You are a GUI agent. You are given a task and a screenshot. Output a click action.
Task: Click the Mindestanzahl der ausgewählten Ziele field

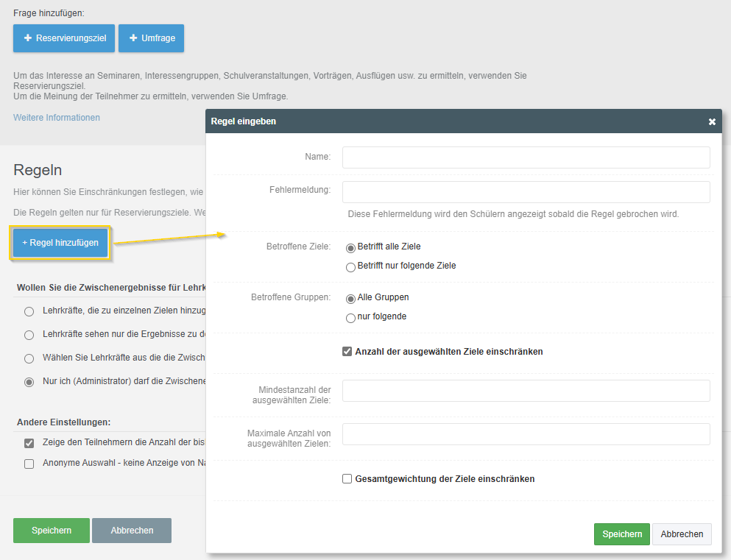pyautogui.click(x=526, y=391)
